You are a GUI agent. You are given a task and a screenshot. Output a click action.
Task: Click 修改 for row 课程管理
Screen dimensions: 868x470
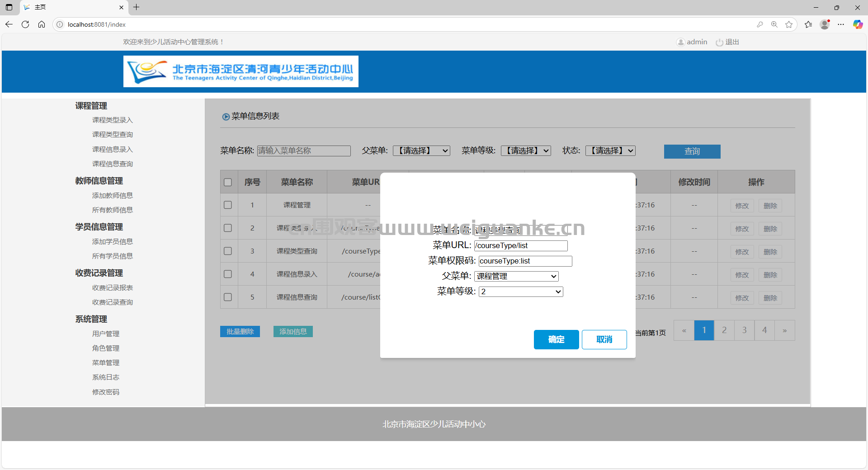coord(742,206)
